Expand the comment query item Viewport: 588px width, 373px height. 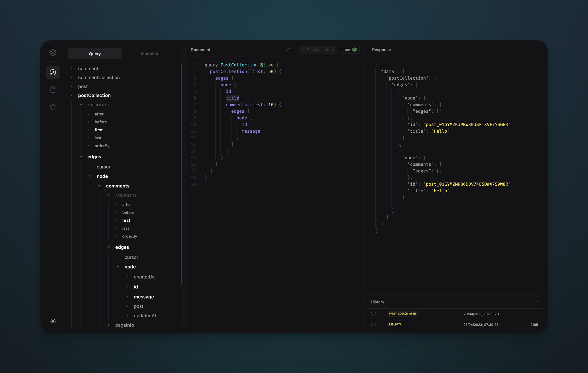tap(72, 69)
